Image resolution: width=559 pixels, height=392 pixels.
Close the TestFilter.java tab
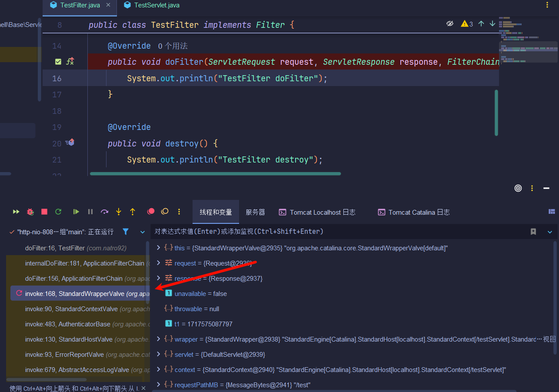pos(108,5)
